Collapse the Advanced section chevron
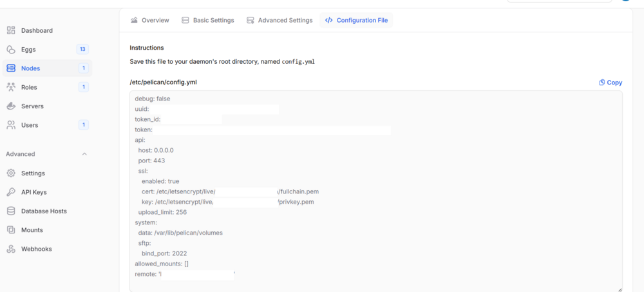Screen dimensions: 644x292 point(84,154)
